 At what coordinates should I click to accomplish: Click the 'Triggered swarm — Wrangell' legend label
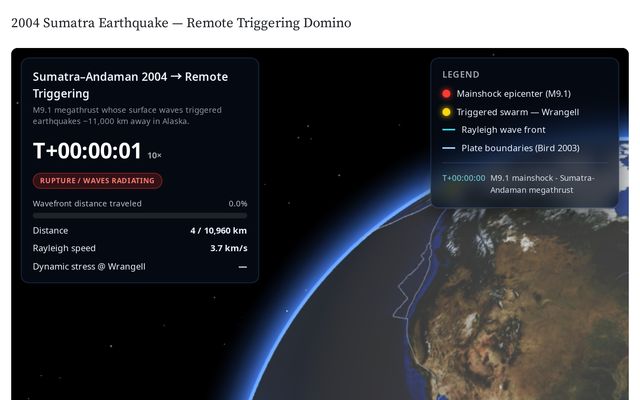coord(518,112)
